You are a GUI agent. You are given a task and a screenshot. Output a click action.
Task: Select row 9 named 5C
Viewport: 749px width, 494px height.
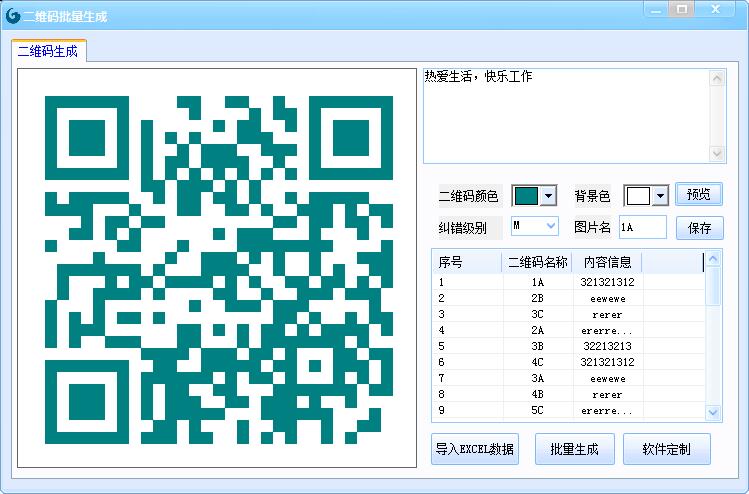point(568,410)
